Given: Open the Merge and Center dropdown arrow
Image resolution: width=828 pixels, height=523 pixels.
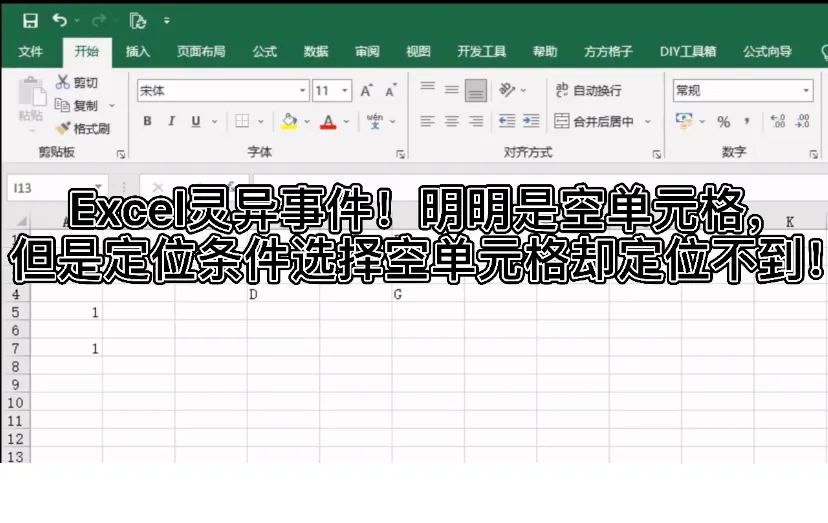Looking at the screenshot, I should tap(648, 122).
